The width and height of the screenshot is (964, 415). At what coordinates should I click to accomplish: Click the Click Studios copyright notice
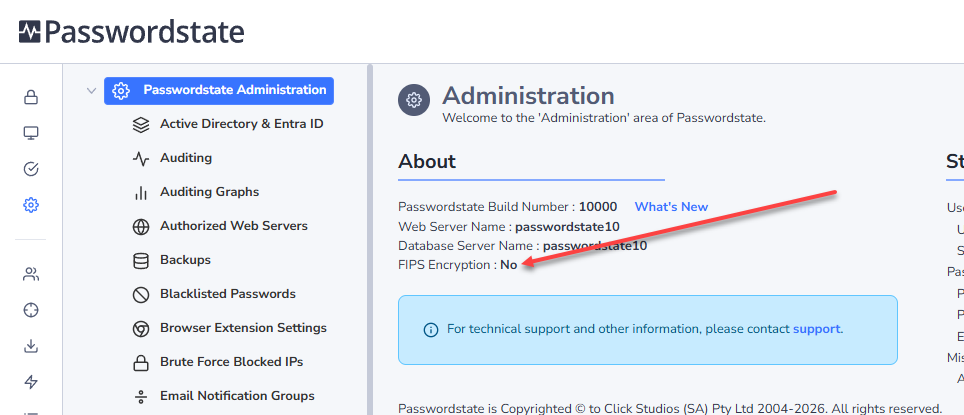[x=670, y=409]
